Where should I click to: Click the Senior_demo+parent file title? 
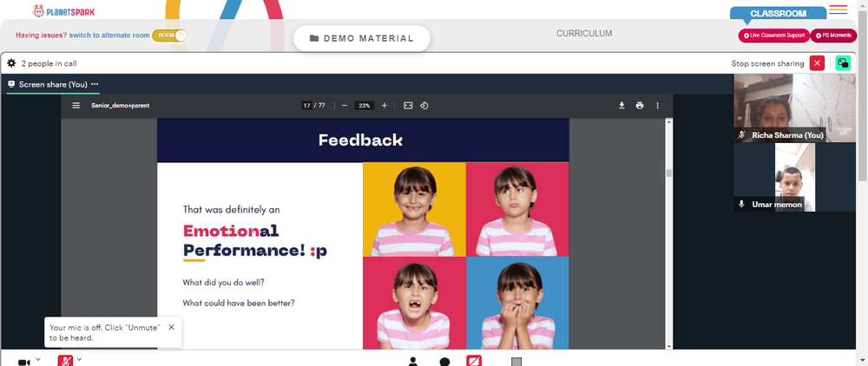click(120, 106)
